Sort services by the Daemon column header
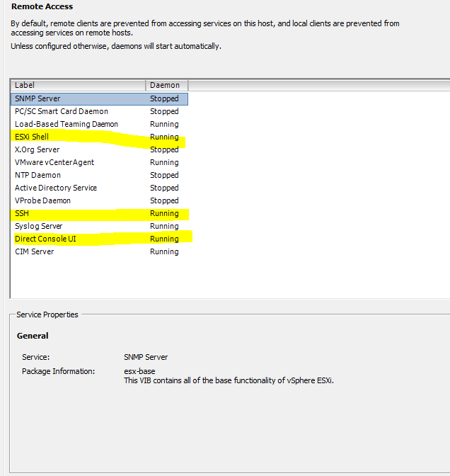Image resolution: width=450 pixels, height=476 pixels. coord(167,85)
